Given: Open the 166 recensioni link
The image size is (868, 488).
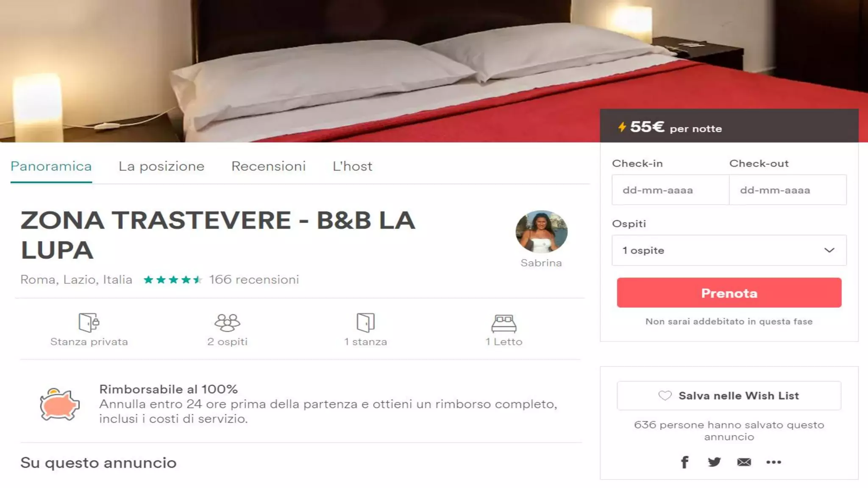Looking at the screenshot, I should tap(254, 280).
